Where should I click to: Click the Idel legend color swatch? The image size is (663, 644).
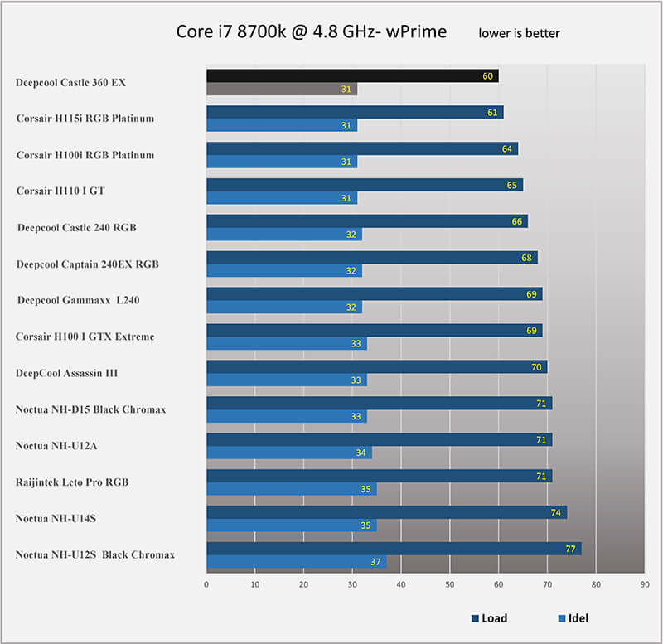(560, 618)
